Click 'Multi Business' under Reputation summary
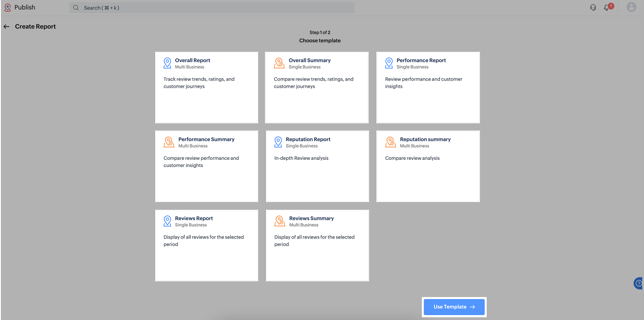 [415, 146]
